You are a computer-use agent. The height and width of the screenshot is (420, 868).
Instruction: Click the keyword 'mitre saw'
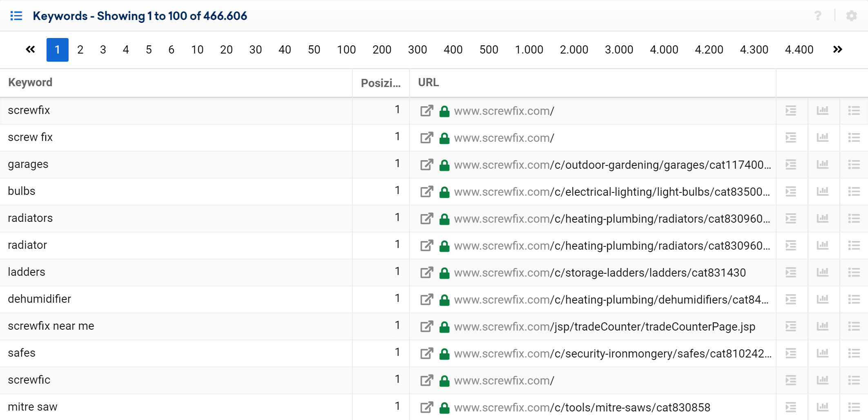tap(33, 407)
